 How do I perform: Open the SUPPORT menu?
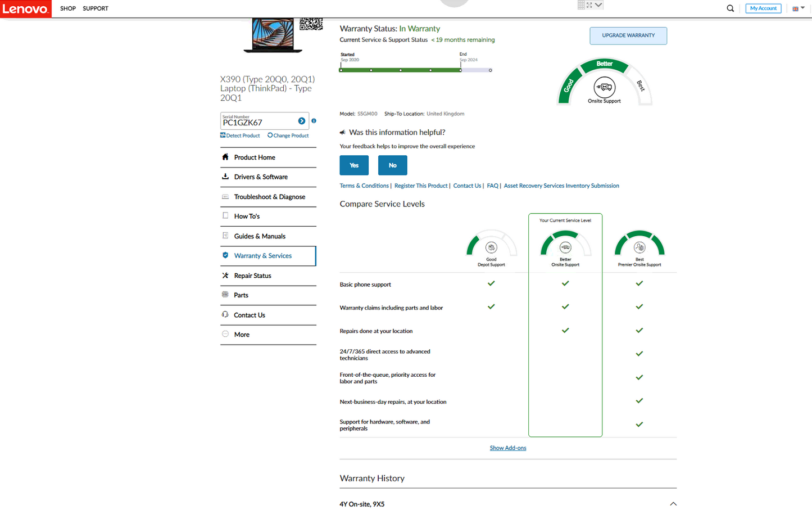[x=96, y=8]
